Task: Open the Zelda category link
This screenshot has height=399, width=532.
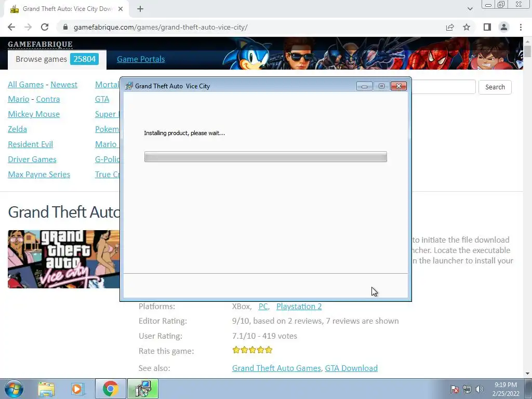Action: tap(17, 129)
